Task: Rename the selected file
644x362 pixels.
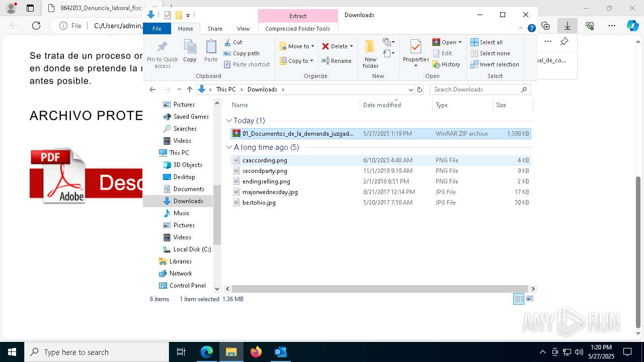Action: coord(337,61)
